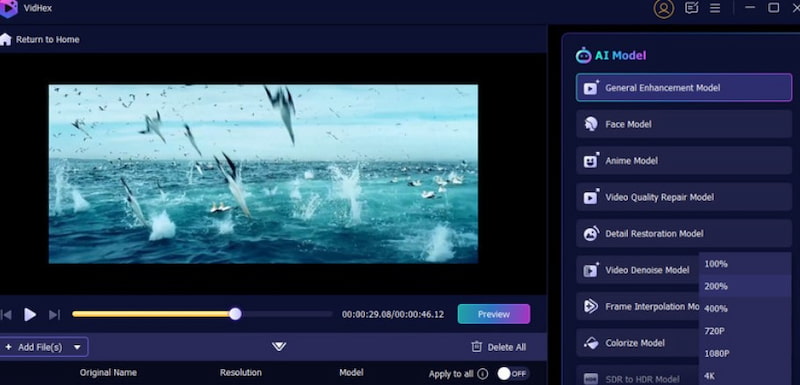Select the Colorize Model label
This screenshot has height=385, width=800.
tap(635, 343)
